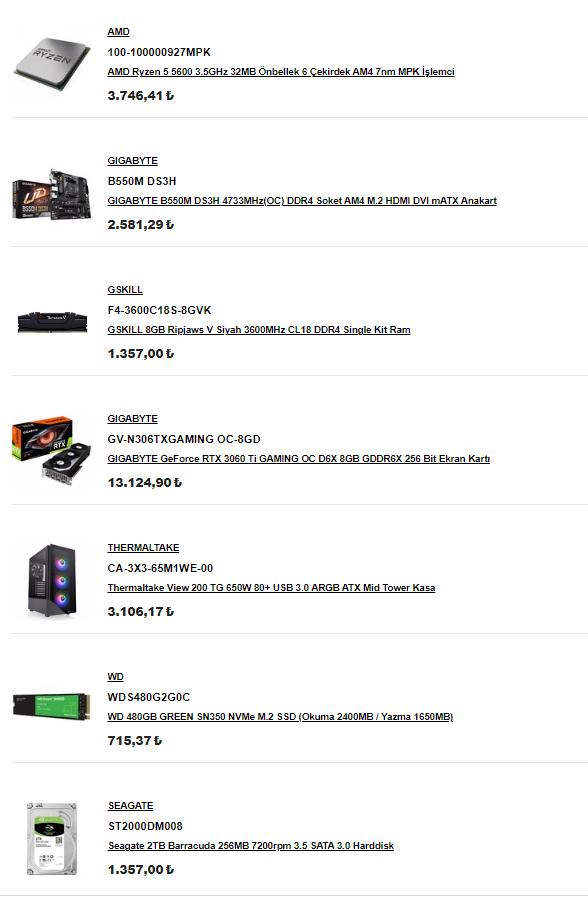The image size is (588, 900).
Task: Open Seagate 2TB Barracuda Harddisk link
Action: coord(251,846)
